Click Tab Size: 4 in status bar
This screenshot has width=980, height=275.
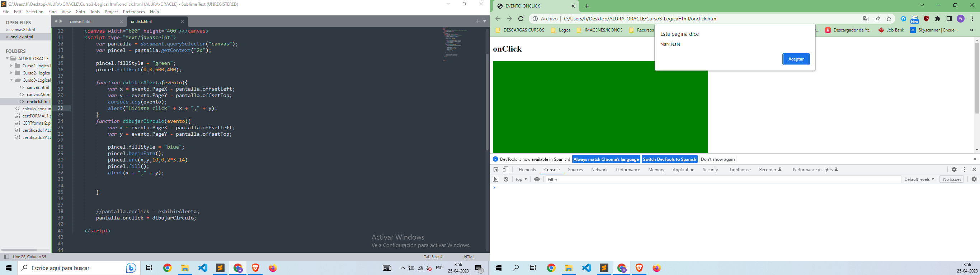(433, 257)
